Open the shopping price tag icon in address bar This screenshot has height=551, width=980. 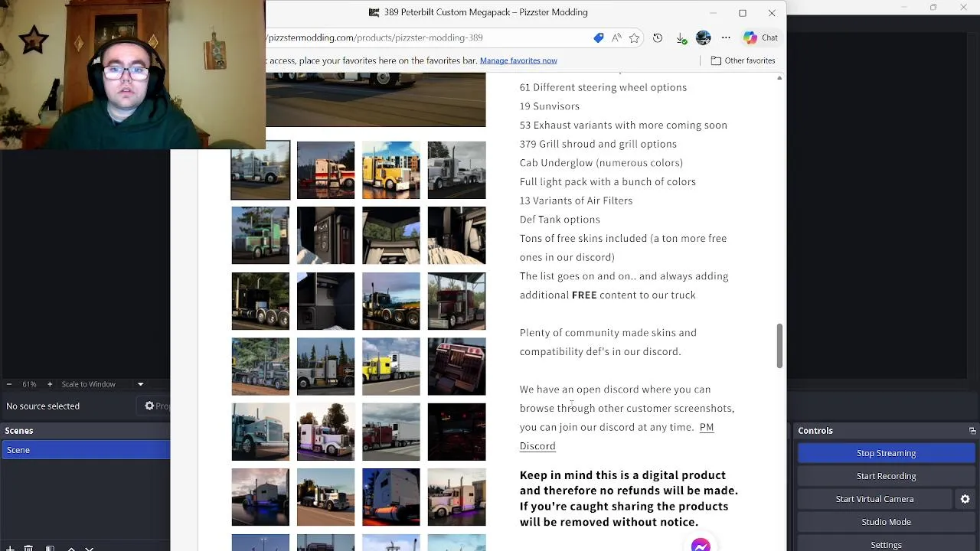coord(599,37)
